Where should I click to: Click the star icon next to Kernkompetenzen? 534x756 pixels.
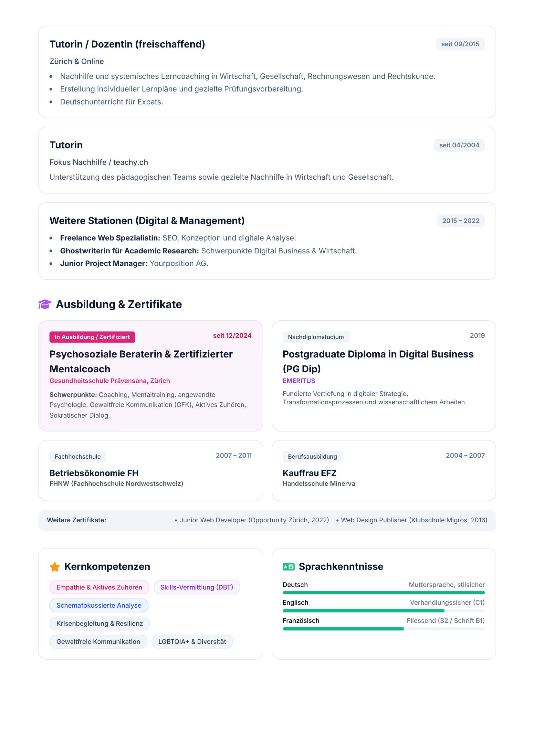pyautogui.click(x=55, y=567)
